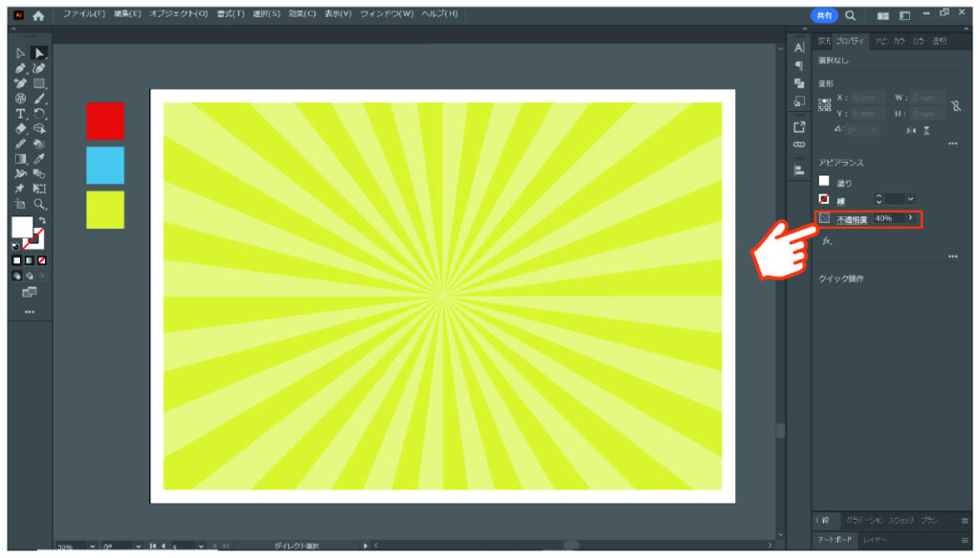The height and width of the screenshot is (558, 980).
Task: Switch to the プロパティ tab
Action: click(x=850, y=41)
